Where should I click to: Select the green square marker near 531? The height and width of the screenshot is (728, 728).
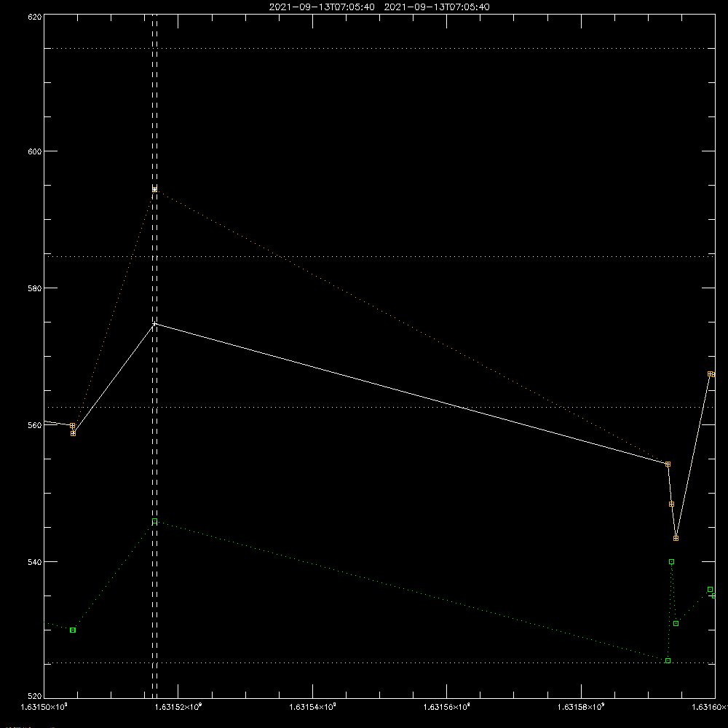676,624
